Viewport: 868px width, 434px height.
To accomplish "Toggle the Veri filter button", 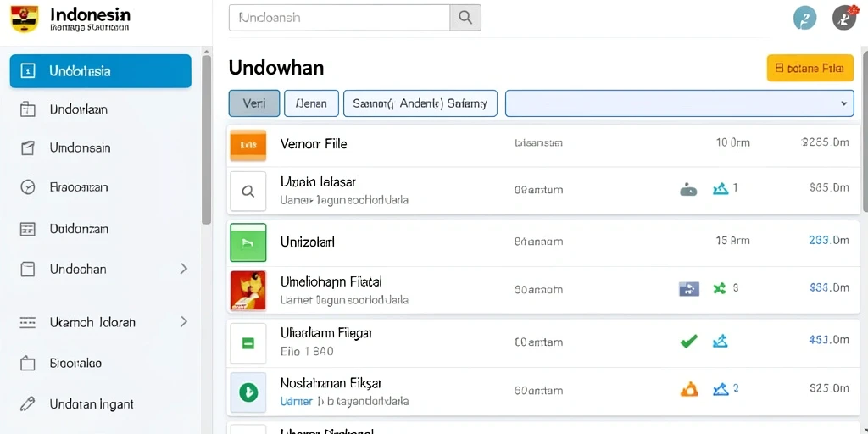I will [254, 103].
